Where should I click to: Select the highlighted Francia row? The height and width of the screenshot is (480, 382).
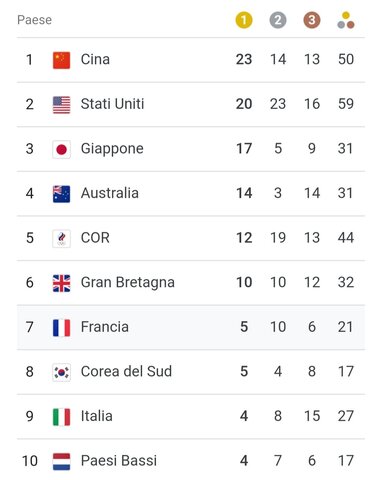coord(191,327)
